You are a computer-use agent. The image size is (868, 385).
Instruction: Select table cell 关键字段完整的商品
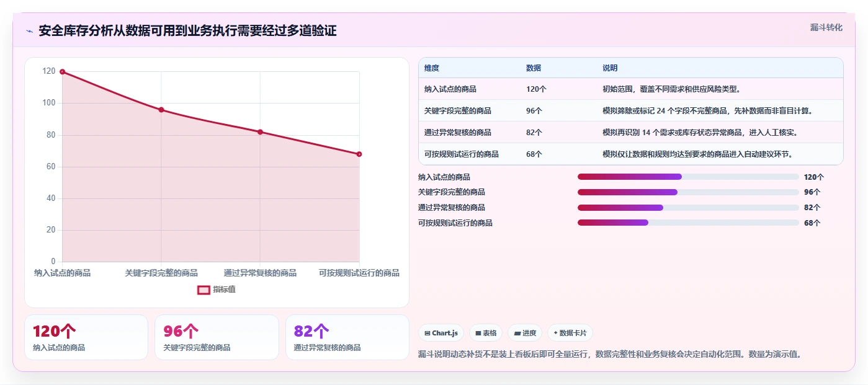coord(458,111)
